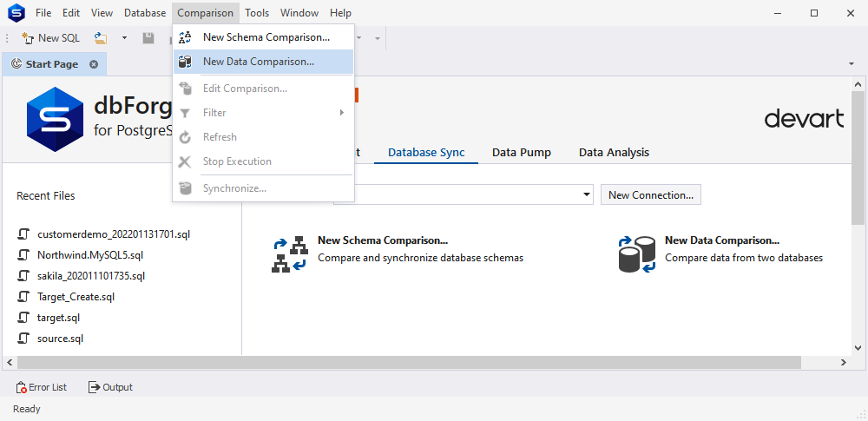
Task: Choose Synchronize in Comparison menu
Action: 263,188
